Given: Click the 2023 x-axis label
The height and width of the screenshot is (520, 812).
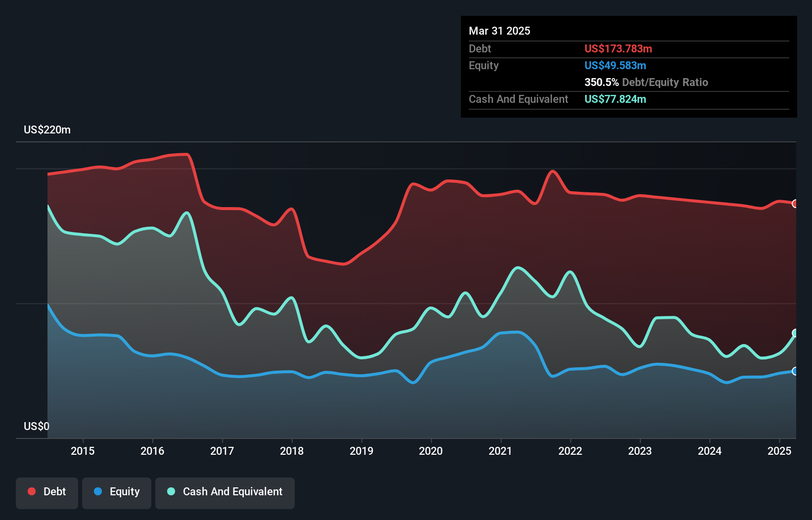Looking at the screenshot, I should point(640,451).
